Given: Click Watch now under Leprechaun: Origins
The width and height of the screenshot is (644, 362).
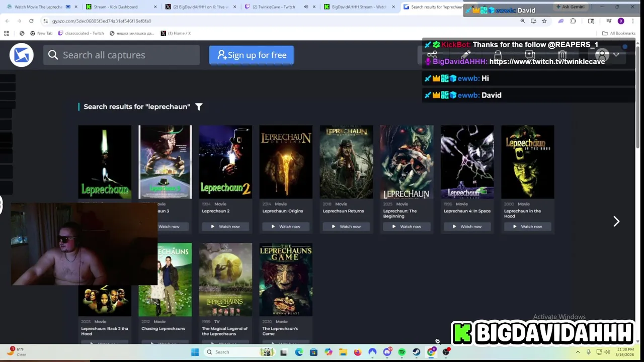Looking at the screenshot, I should [286, 226].
